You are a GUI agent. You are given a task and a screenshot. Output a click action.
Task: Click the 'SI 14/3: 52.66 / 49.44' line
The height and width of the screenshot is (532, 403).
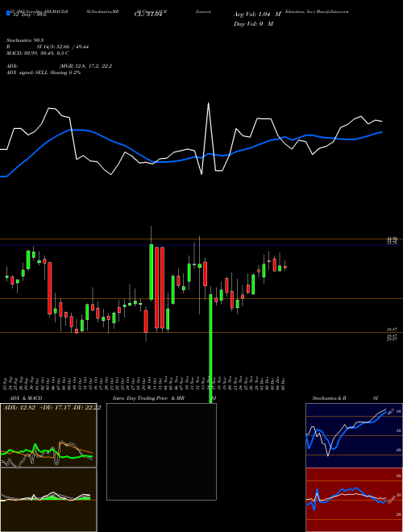[x=63, y=47]
